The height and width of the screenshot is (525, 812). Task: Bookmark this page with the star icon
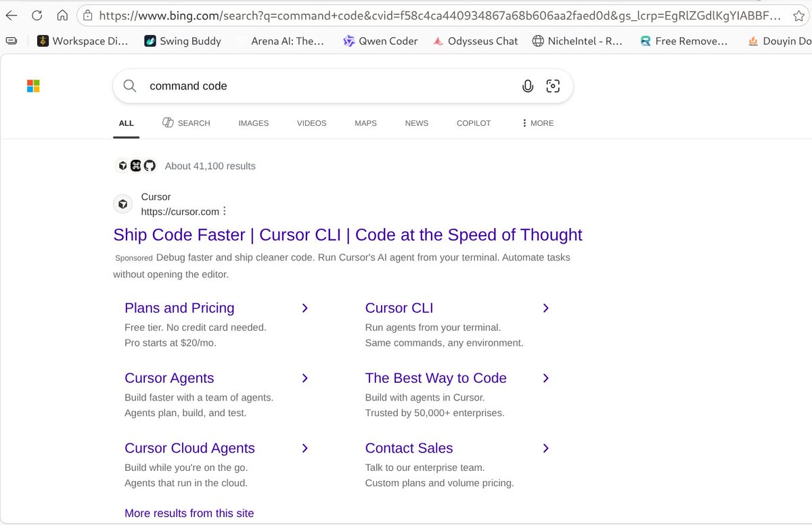798,15
